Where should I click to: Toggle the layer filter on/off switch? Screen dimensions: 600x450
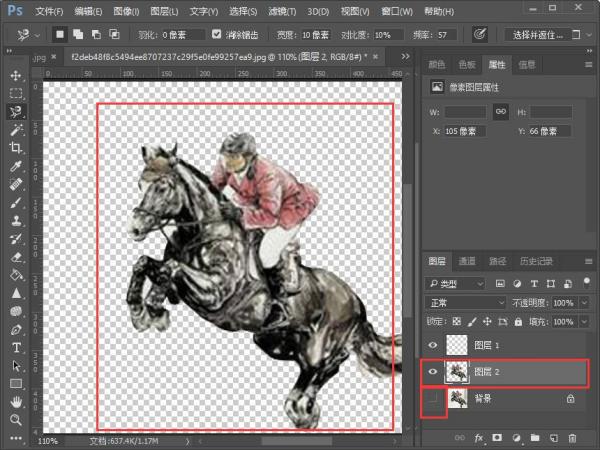tap(586, 283)
